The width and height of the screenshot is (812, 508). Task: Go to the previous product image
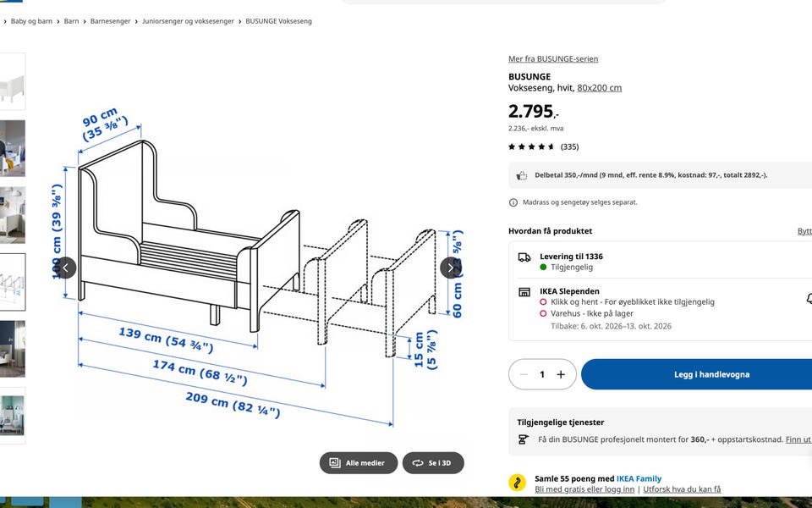[x=65, y=268]
